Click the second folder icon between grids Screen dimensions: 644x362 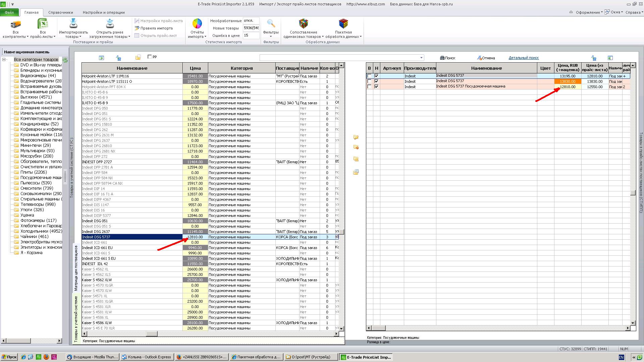[356, 147]
